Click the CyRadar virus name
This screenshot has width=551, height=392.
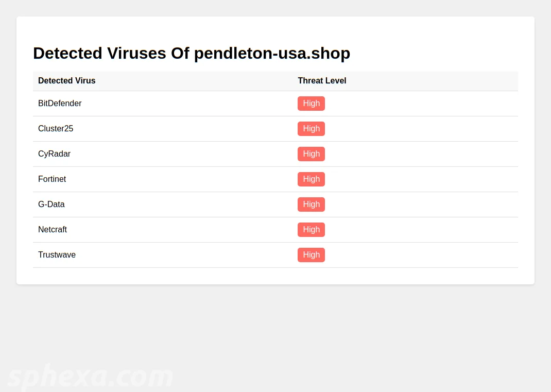coord(54,154)
